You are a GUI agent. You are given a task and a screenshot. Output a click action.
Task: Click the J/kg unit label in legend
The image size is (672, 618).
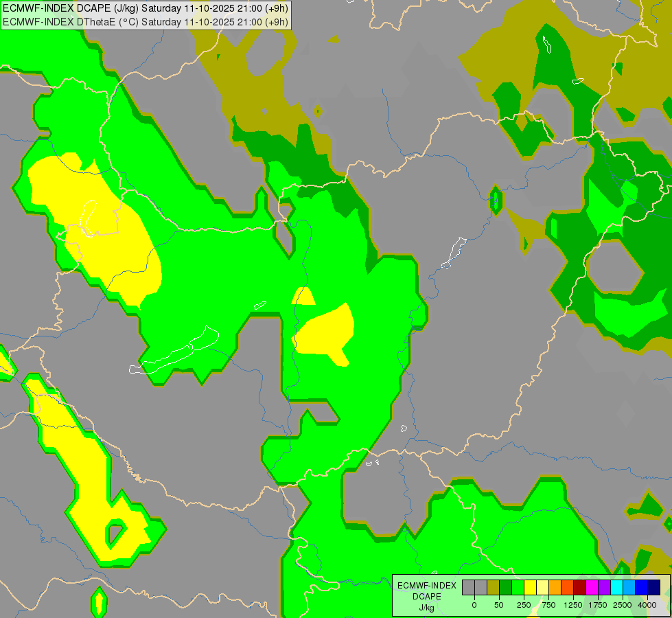pyautogui.click(x=427, y=608)
